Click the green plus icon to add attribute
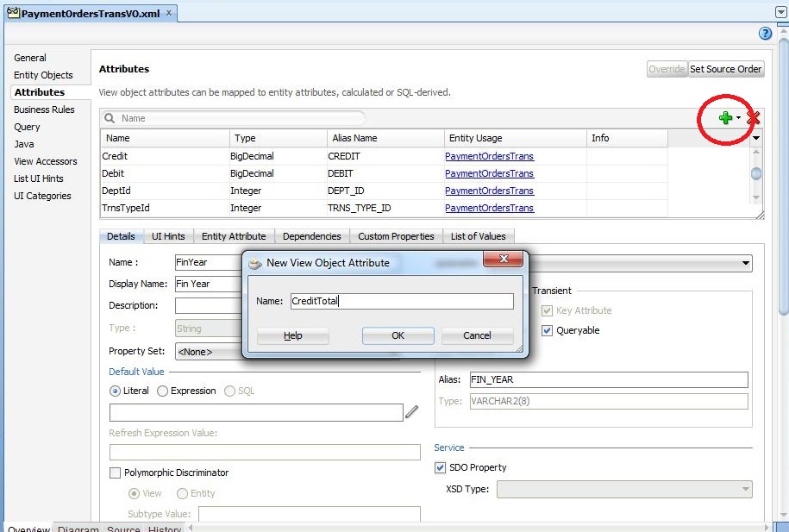Image resolution: width=789 pixels, height=532 pixels. [x=727, y=116]
